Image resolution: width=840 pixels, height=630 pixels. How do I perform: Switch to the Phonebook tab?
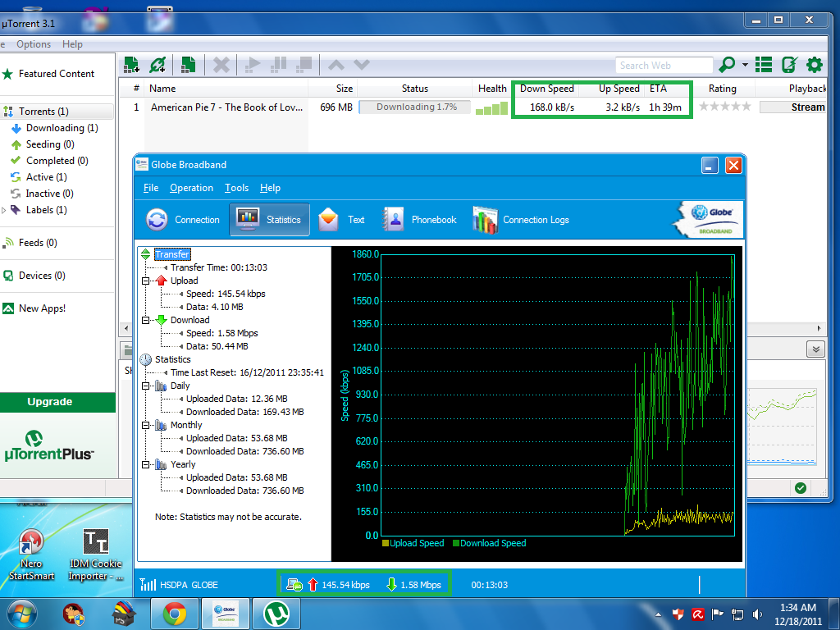[419, 220]
